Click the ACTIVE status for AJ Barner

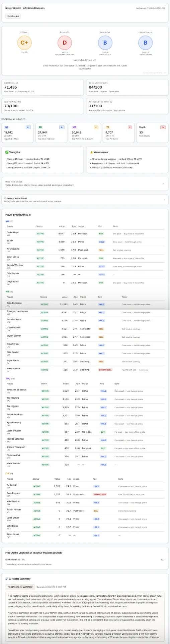point(37,486)
